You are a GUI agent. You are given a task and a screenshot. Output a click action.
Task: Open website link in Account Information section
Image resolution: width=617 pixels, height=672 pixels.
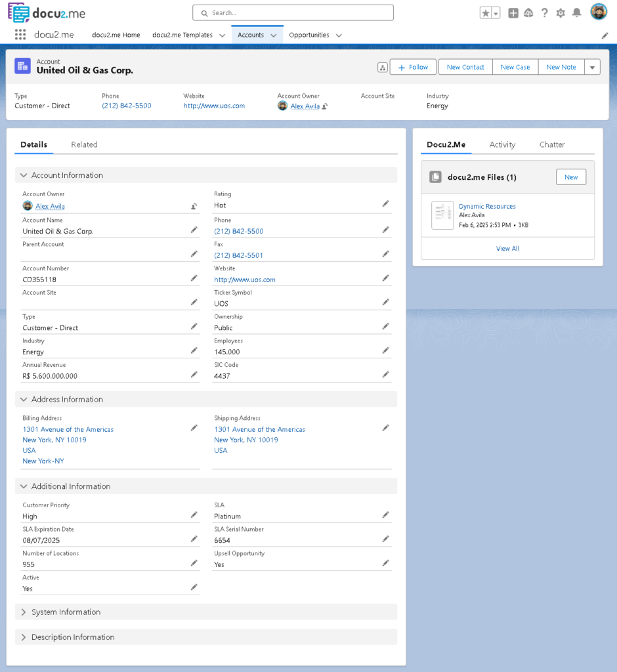[244, 280]
